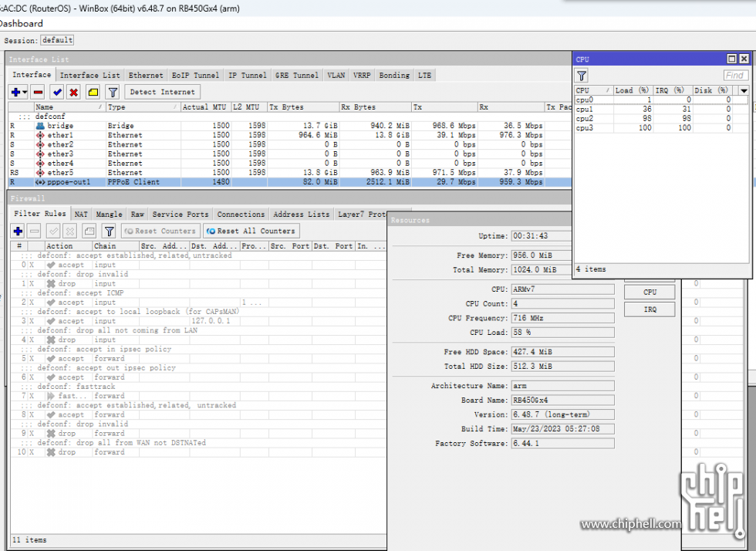The height and width of the screenshot is (551, 756).
Task: Click the red X Disable icon in Interface List
Action: tap(74, 92)
